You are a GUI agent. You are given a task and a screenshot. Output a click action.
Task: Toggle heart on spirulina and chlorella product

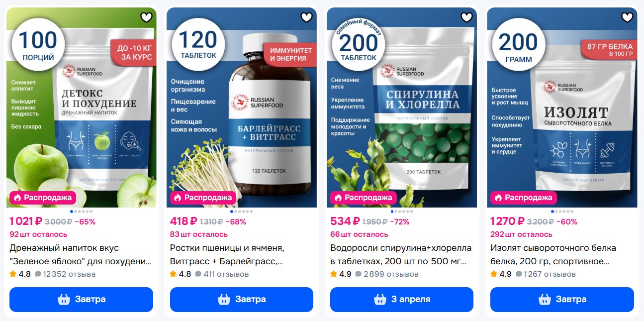(467, 17)
